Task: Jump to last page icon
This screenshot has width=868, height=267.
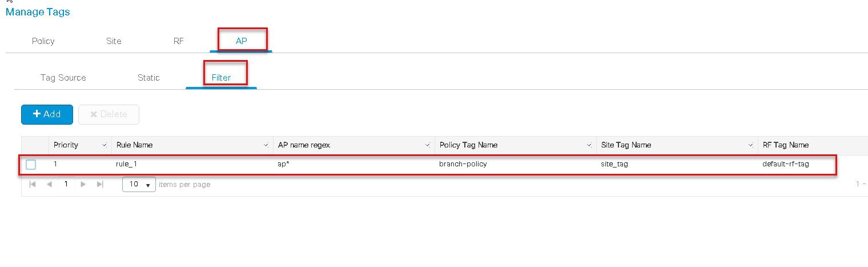Action: [101, 184]
